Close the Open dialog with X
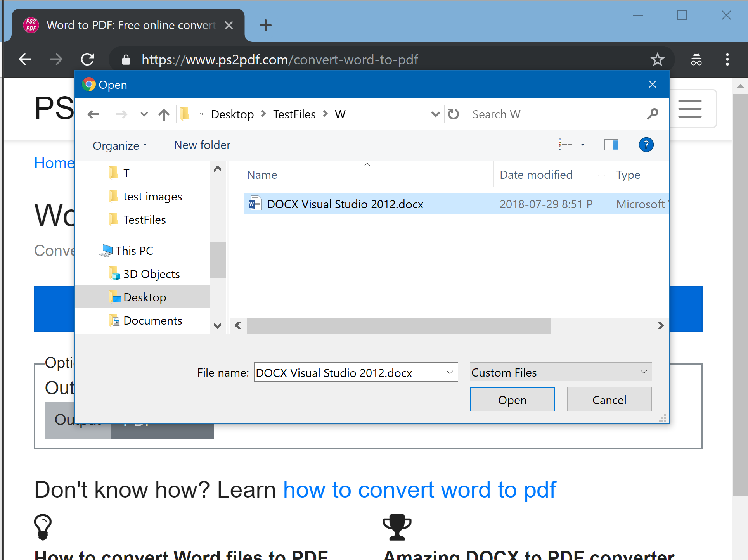Viewport: 748px width, 560px height. point(653,84)
